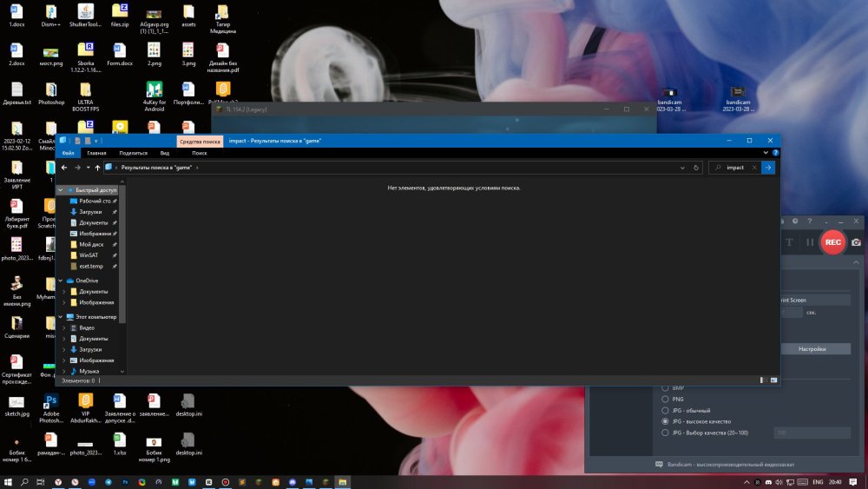Switch to the Вид ribbon tab
868x489 pixels.
tap(164, 153)
